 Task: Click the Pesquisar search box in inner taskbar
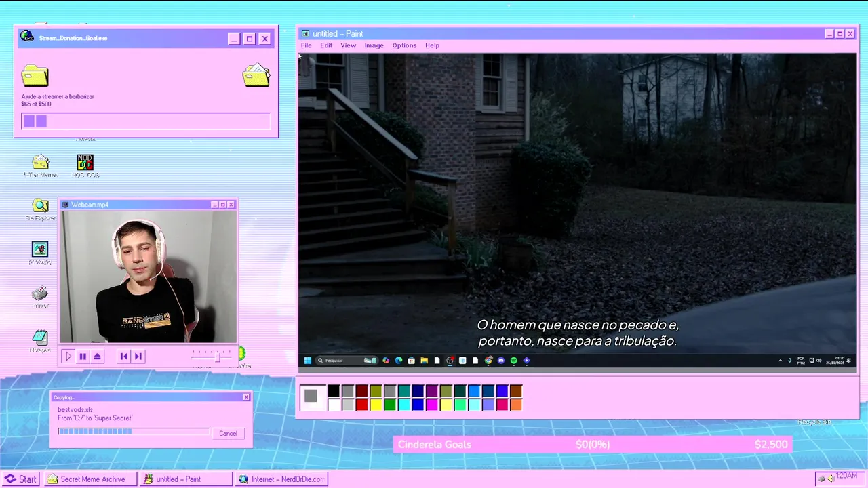point(346,361)
